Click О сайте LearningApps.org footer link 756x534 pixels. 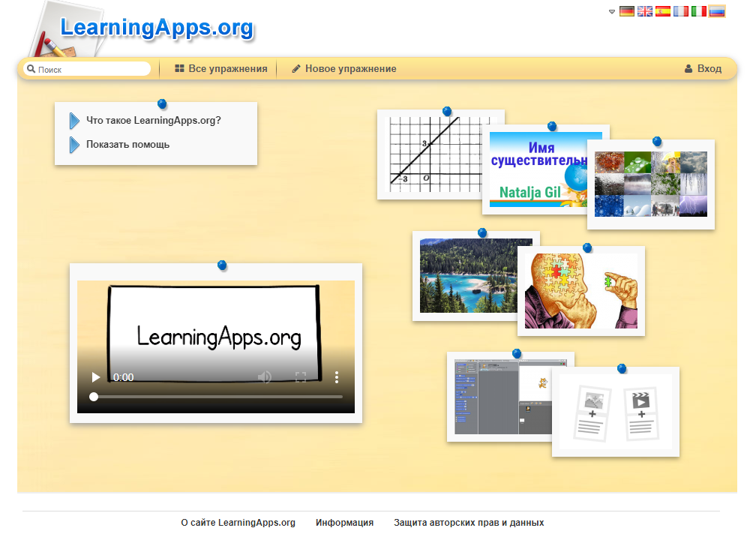[238, 523]
